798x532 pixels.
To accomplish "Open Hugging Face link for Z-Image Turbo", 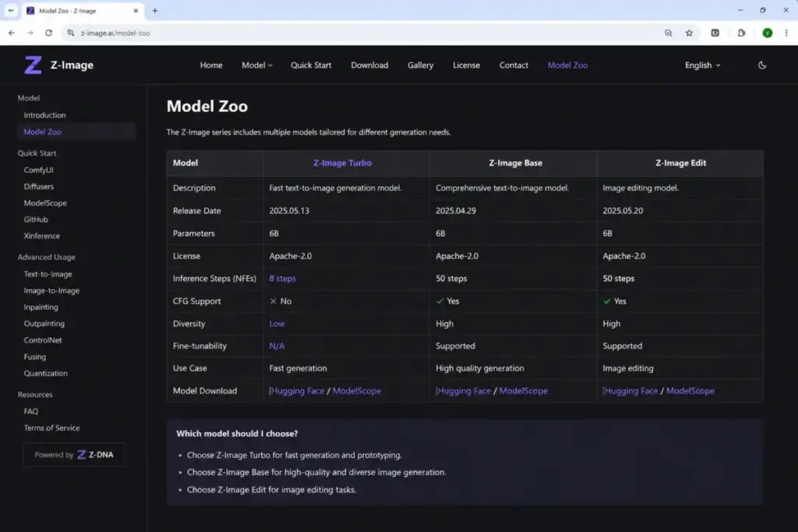I will tap(297, 390).
